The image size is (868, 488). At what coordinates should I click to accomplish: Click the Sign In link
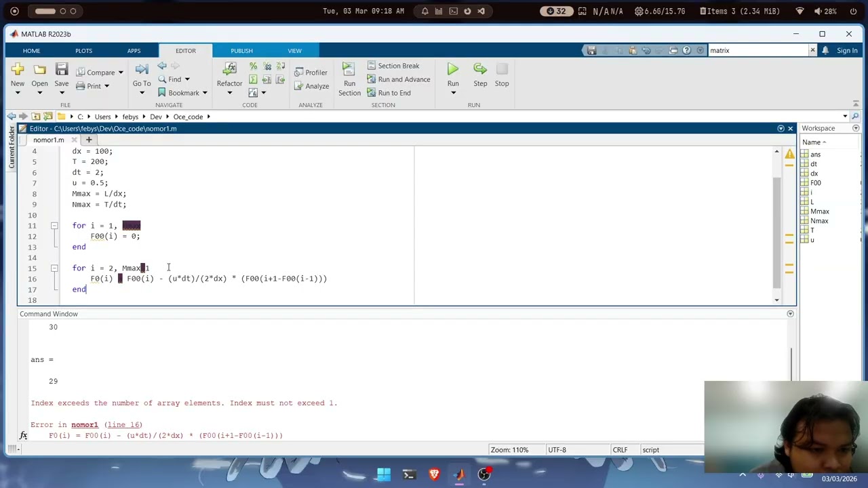[x=847, y=51]
